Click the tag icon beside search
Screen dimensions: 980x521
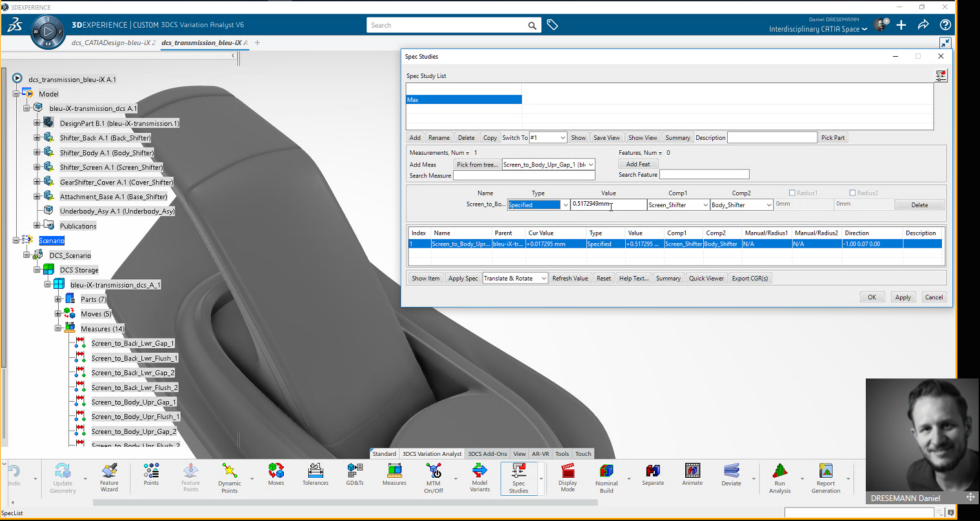[x=552, y=25]
